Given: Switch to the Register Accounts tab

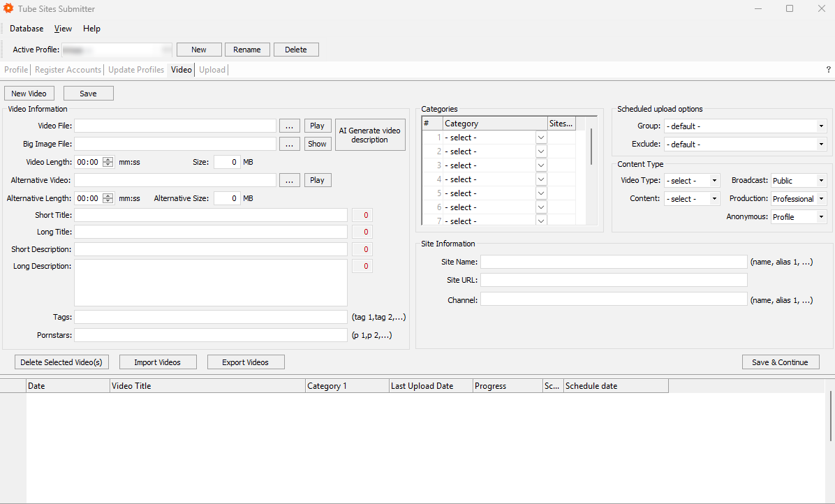Looking at the screenshot, I should click(68, 70).
